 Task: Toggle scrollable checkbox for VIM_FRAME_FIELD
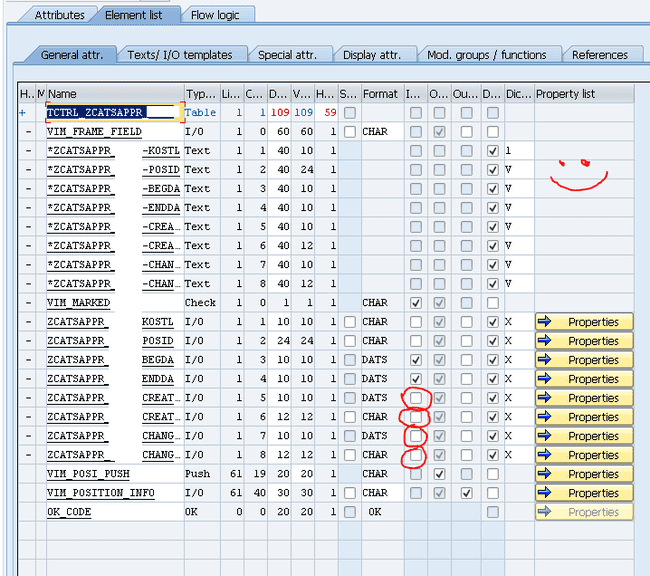click(350, 132)
